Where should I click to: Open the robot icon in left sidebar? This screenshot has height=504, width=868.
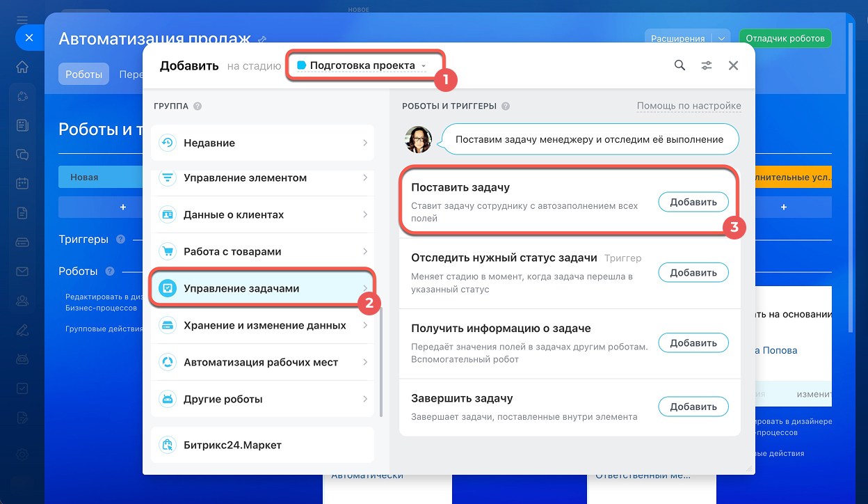coord(22,359)
